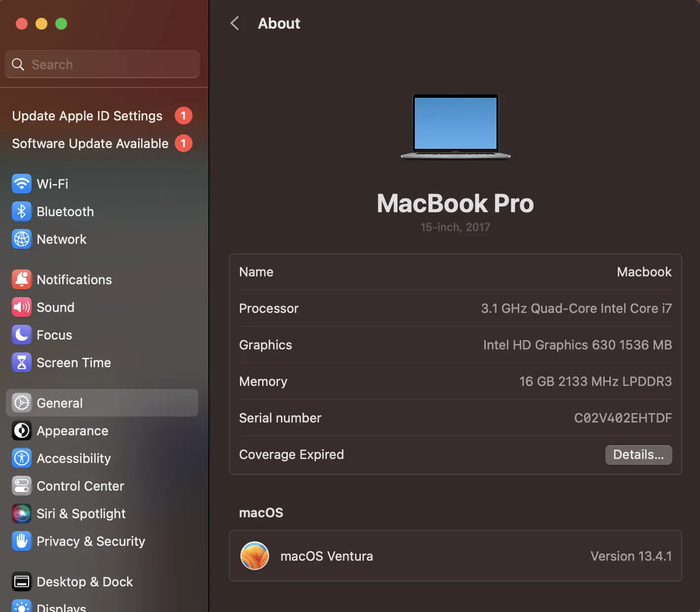The height and width of the screenshot is (612, 700).
Task: Select the Accessibility settings icon
Action: pyautogui.click(x=21, y=458)
